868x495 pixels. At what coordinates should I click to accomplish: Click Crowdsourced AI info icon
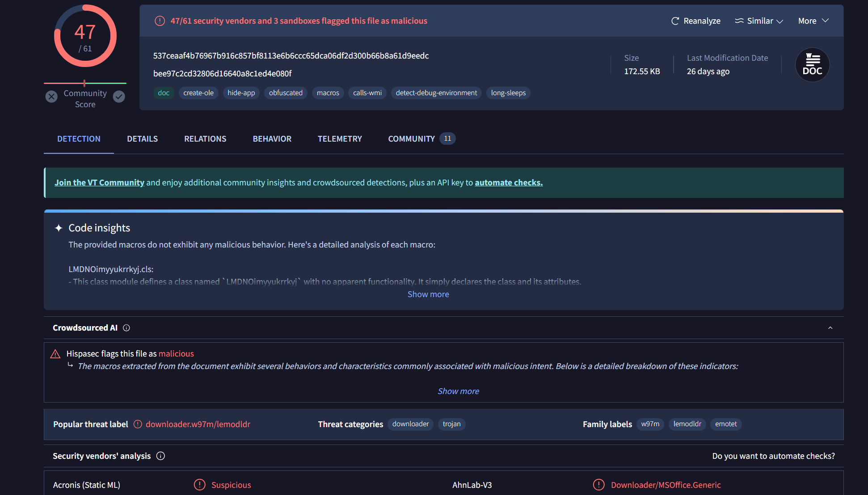pyautogui.click(x=126, y=328)
